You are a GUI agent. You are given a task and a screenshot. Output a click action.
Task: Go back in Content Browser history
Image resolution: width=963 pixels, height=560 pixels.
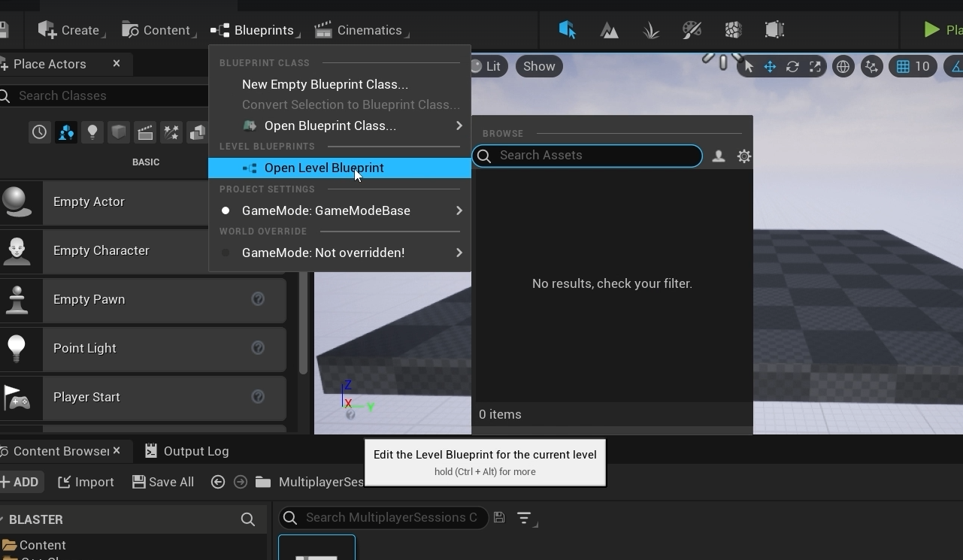click(x=218, y=482)
